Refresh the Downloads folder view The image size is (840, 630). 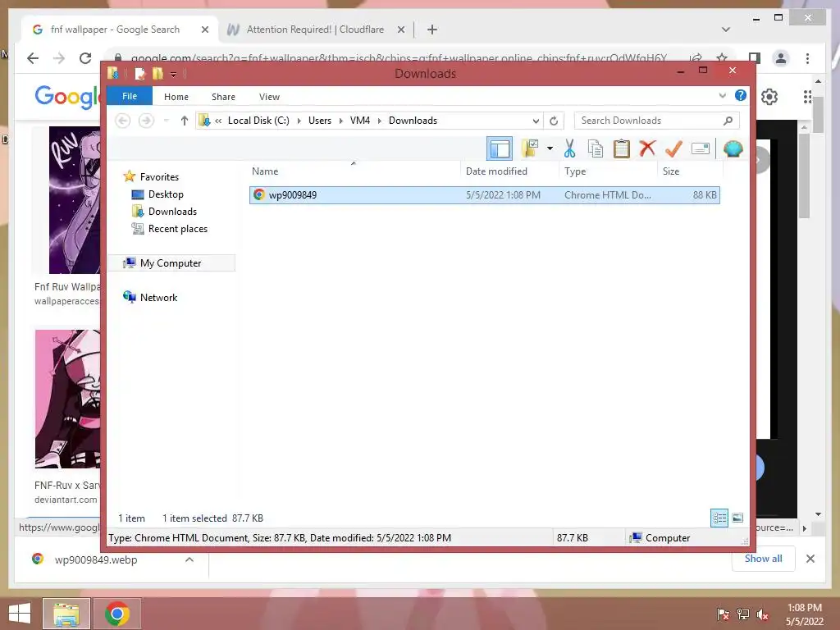554,121
